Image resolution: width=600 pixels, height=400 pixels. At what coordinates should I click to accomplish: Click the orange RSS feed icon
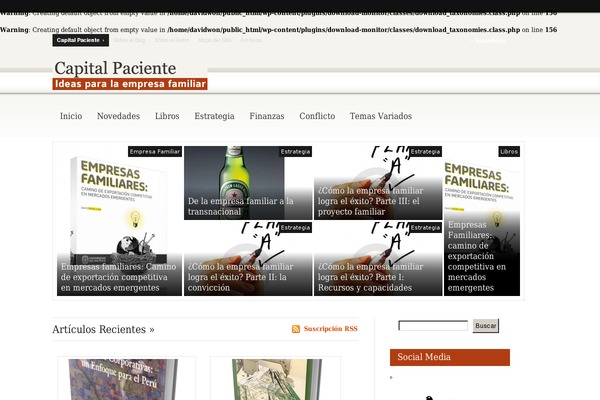(296, 329)
